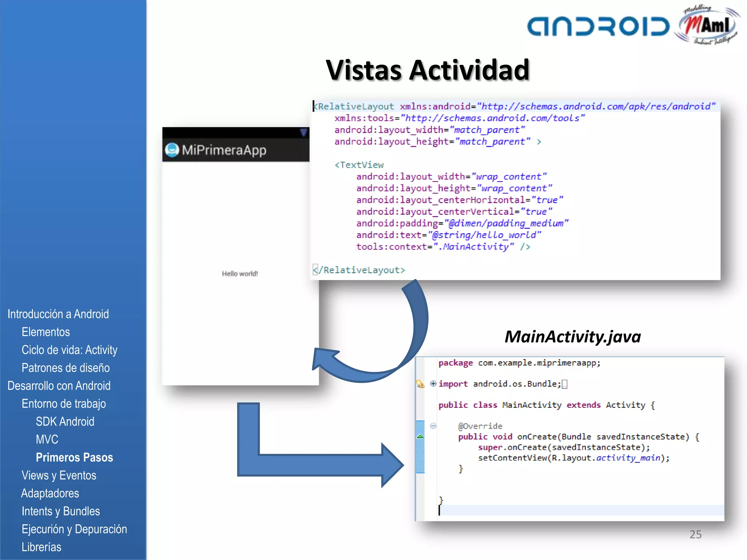This screenshot has height=560, width=747.
Task: Click the signal indicator in the emulator status bar
Action: click(303, 132)
